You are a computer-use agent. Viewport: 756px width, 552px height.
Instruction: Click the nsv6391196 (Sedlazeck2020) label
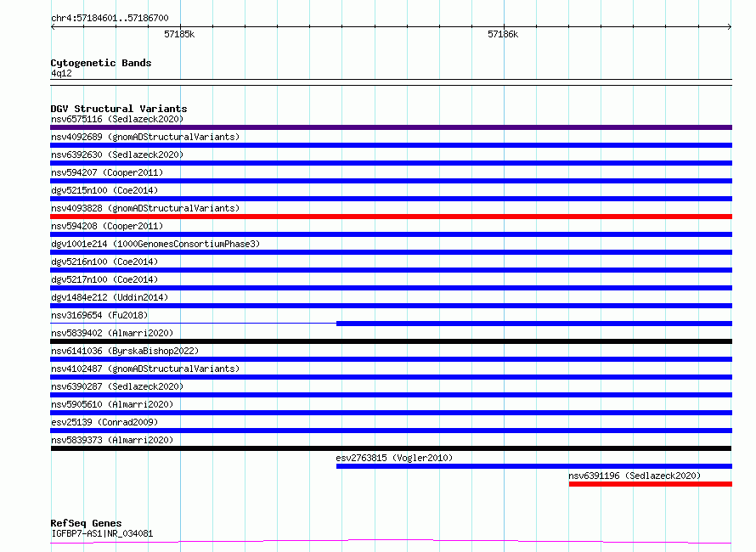point(635,476)
